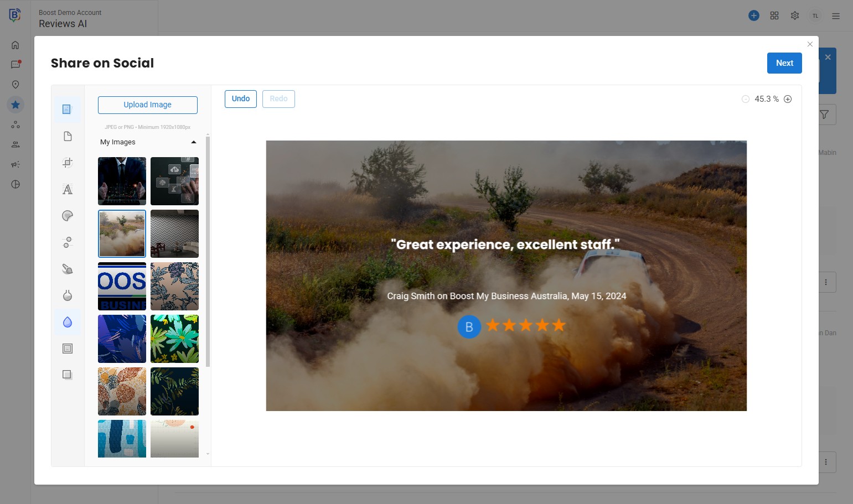Open the adjustment sliders tool
This screenshot has height=504, width=853.
coord(68,242)
